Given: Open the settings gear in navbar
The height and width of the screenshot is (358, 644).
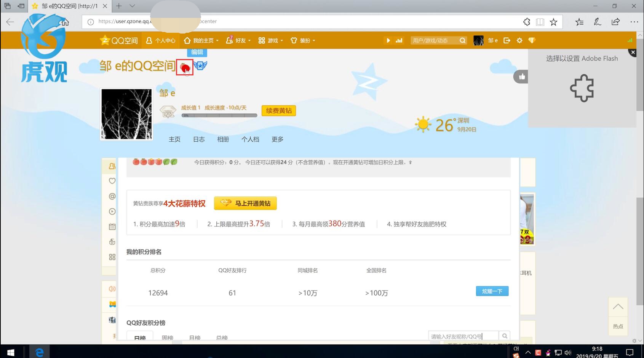Looking at the screenshot, I should (519, 40).
